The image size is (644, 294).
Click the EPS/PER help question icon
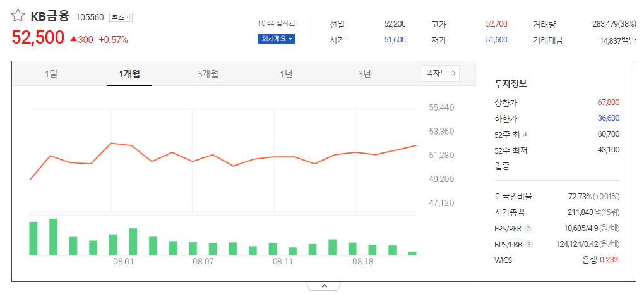click(x=528, y=228)
